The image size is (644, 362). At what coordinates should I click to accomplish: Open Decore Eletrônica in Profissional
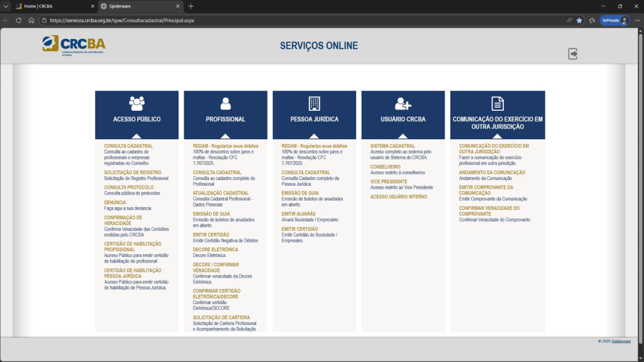coord(215,250)
